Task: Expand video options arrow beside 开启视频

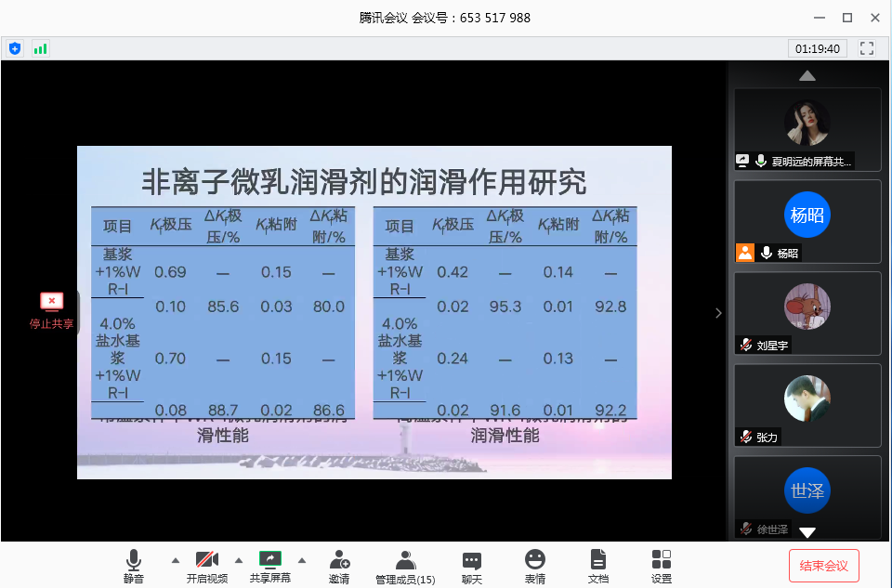Action: [238, 560]
